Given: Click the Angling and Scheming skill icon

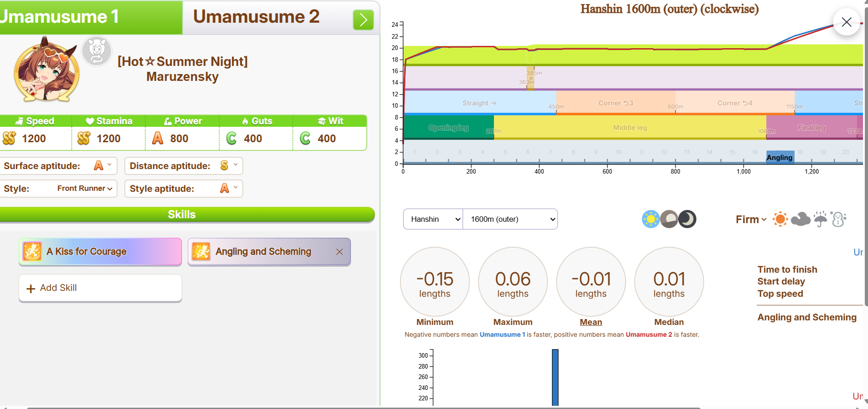Looking at the screenshot, I should [201, 251].
